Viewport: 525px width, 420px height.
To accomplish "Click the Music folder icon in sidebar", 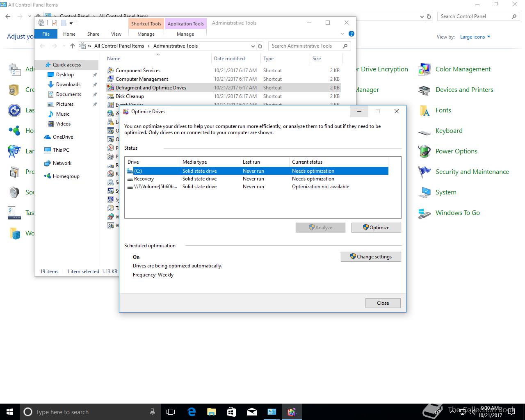I will pyautogui.click(x=51, y=114).
